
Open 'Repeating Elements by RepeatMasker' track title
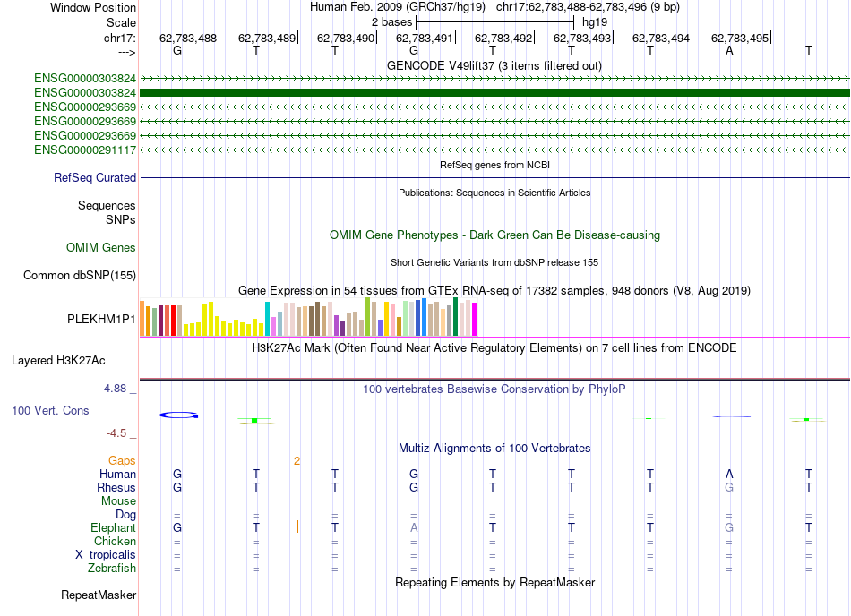pyautogui.click(x=494, y=582)
